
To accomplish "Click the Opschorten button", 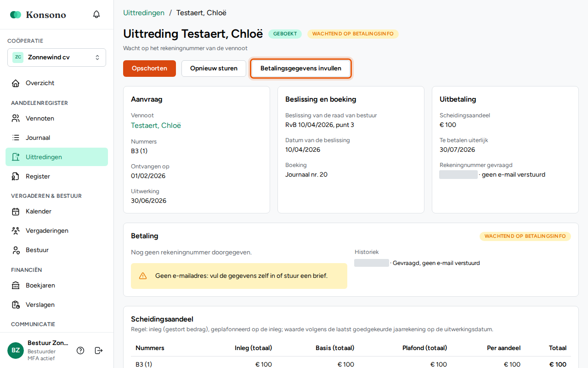I will tap(149, 69).
